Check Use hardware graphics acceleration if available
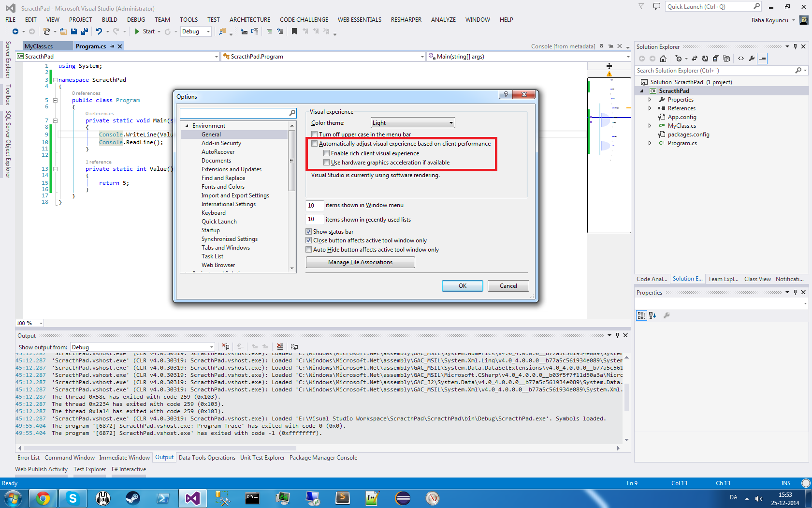The width and height of the screenshot is (812, 508). [x=327, y=162]
